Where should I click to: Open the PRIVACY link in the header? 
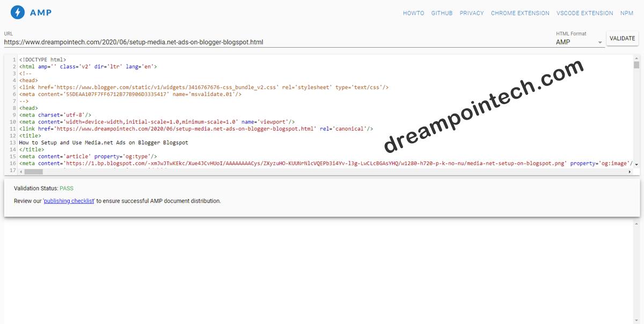pos(471,13)
